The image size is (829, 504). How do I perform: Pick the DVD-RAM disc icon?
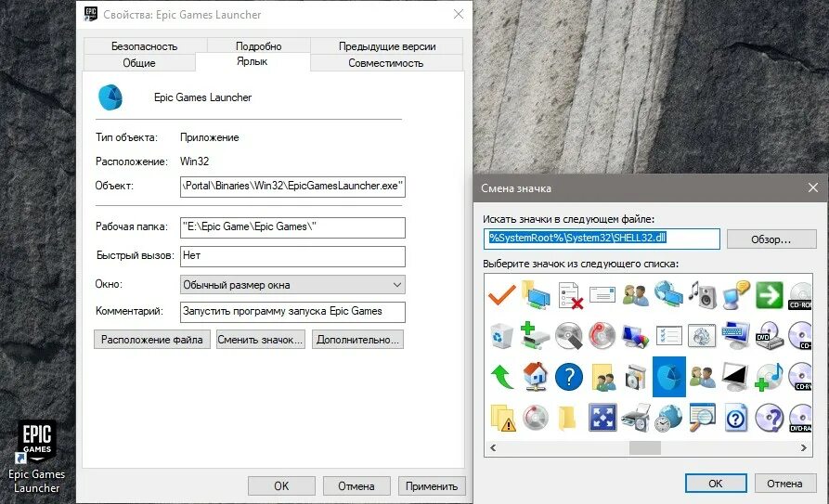click(800, 419)
